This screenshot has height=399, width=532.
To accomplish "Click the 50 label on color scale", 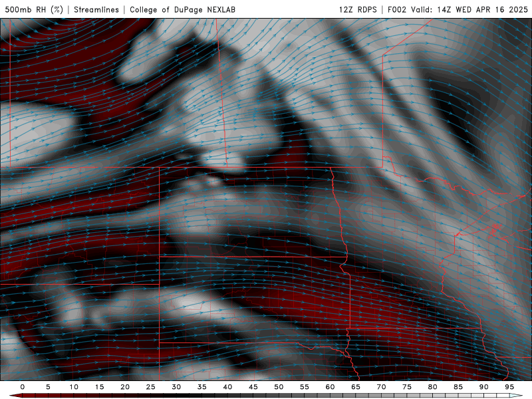I will (x=279, y=387).
